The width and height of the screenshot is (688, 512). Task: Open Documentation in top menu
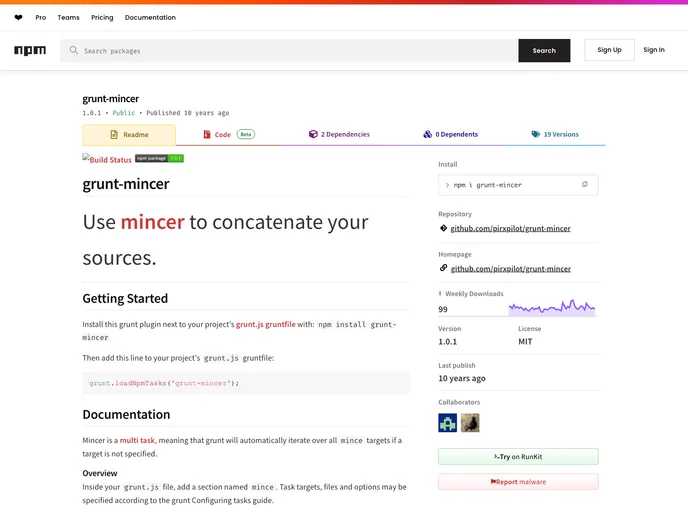pos(150,18)
